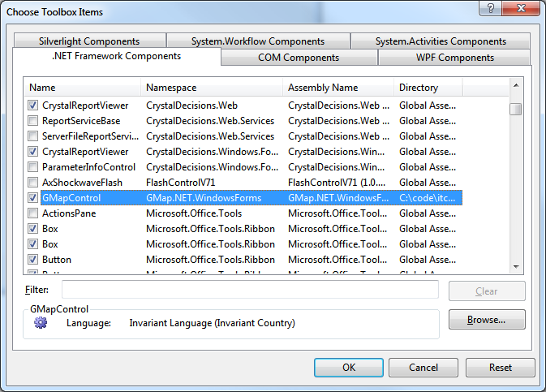The height and width of the screenshot is (392, 546).
Task: Switch to the System.Activities Components tab
Action: 441,41
